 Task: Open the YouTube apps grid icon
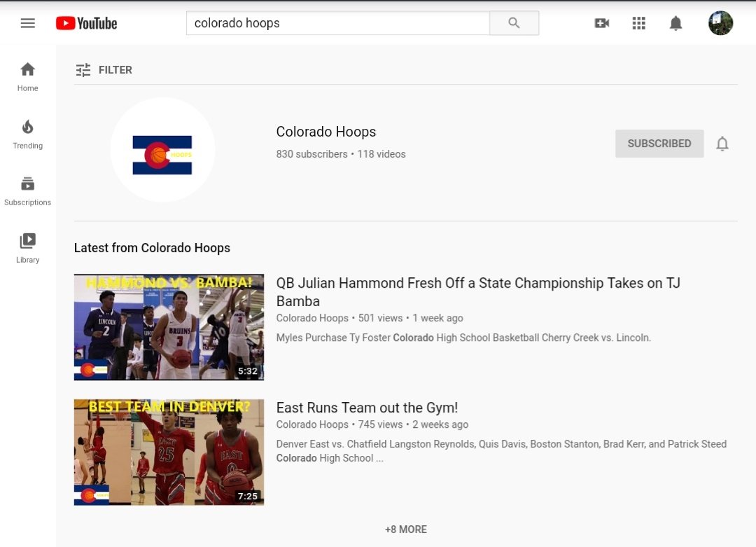click(639, 23)
